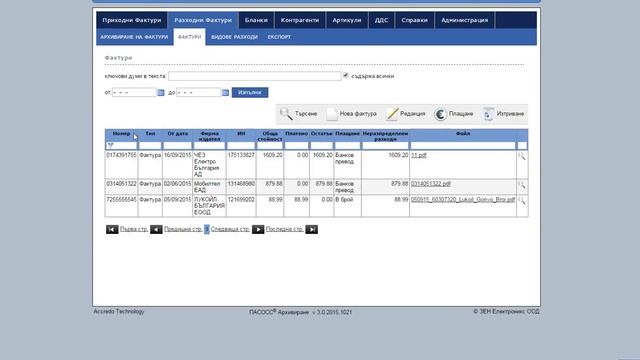Click next page arrow icon
The height and width of the screenshot is (360, 640).
(258, 229)
